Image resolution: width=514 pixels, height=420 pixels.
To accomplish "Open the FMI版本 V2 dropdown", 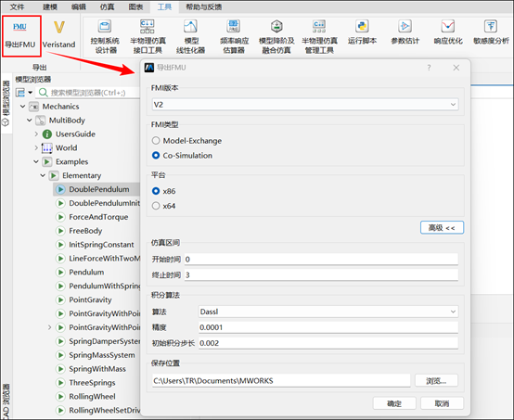I will [x=305, y=105].
